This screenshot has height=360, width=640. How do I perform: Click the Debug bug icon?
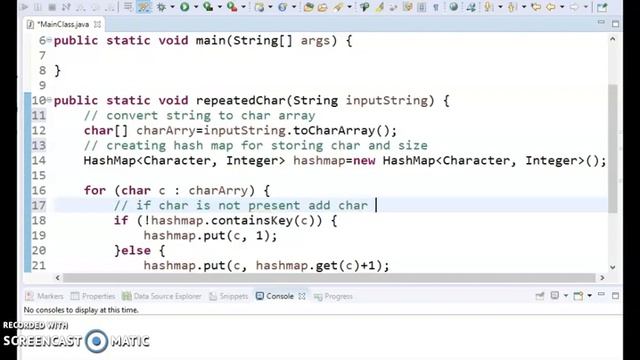(162, 7)
